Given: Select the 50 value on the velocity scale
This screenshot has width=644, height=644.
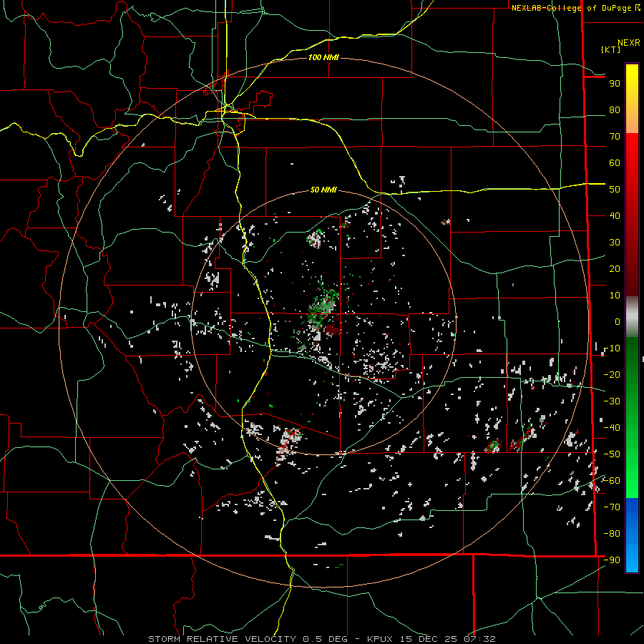Looking at the screenshot, I should tap(615, 190).
